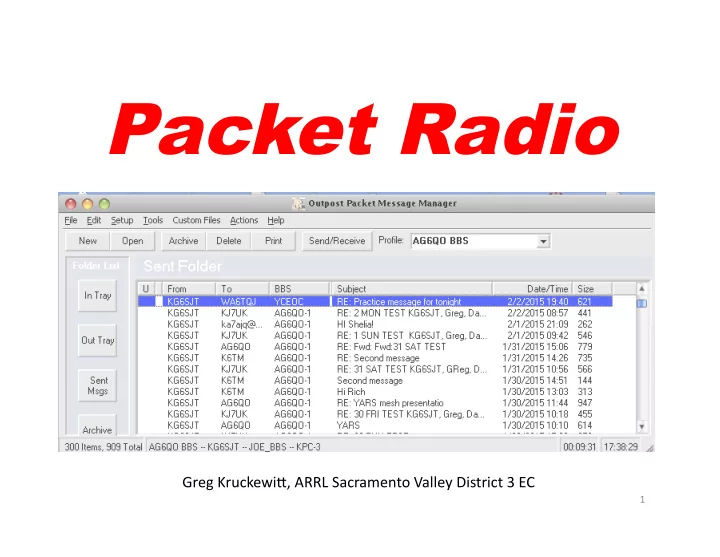Click the scrollbar thumb in message list
Screen dimensions: 720x557
tap(641, 304)
